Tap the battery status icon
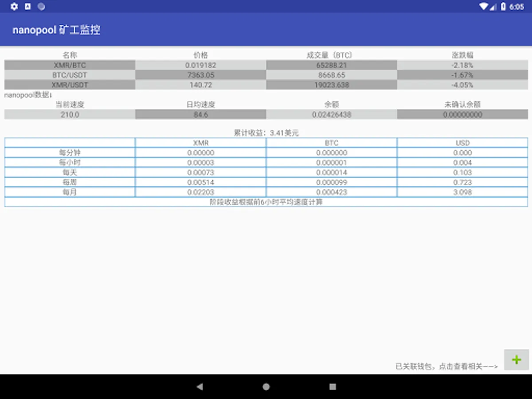532x399 pixels. pyautogui.click(x=503, y=7)
